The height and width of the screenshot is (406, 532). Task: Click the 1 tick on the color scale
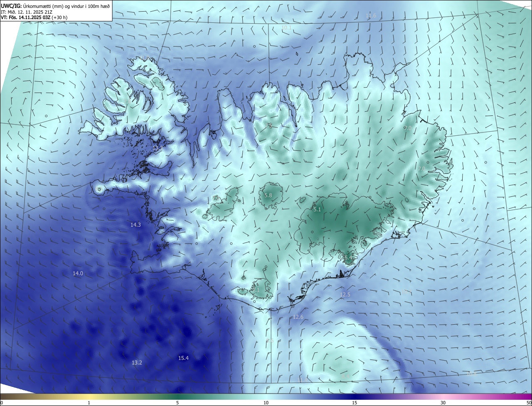point(89,403)
